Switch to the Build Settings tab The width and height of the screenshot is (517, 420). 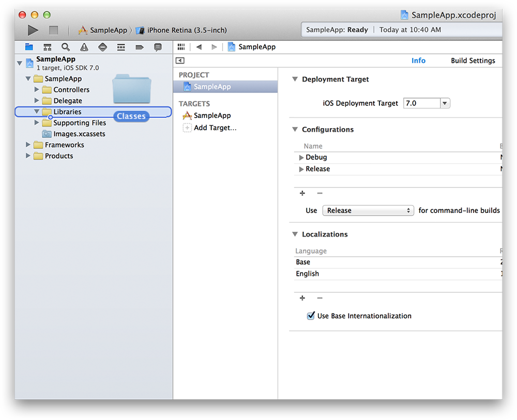(x=473, y=60)
